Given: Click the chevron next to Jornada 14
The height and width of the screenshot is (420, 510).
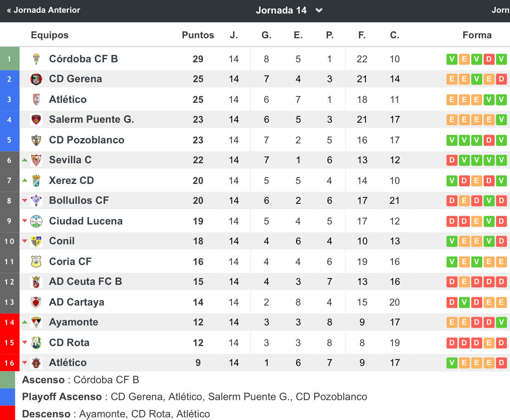Looking at the screenshot, I should coord(319,11).
